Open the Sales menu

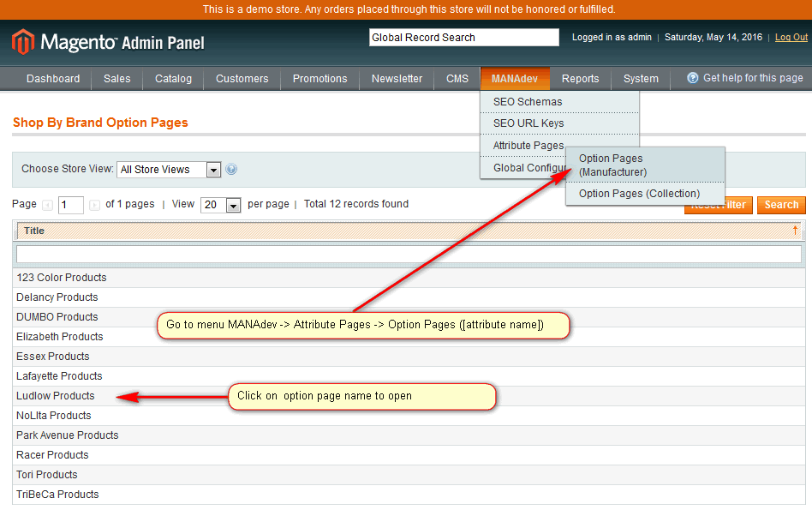click(117, 79)
